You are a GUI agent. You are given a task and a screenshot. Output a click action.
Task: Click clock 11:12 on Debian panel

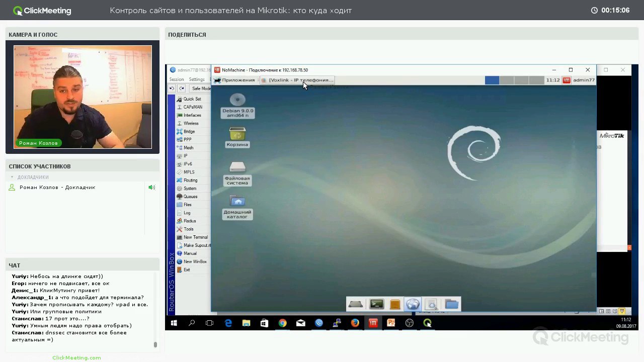(x=553, y=80)
